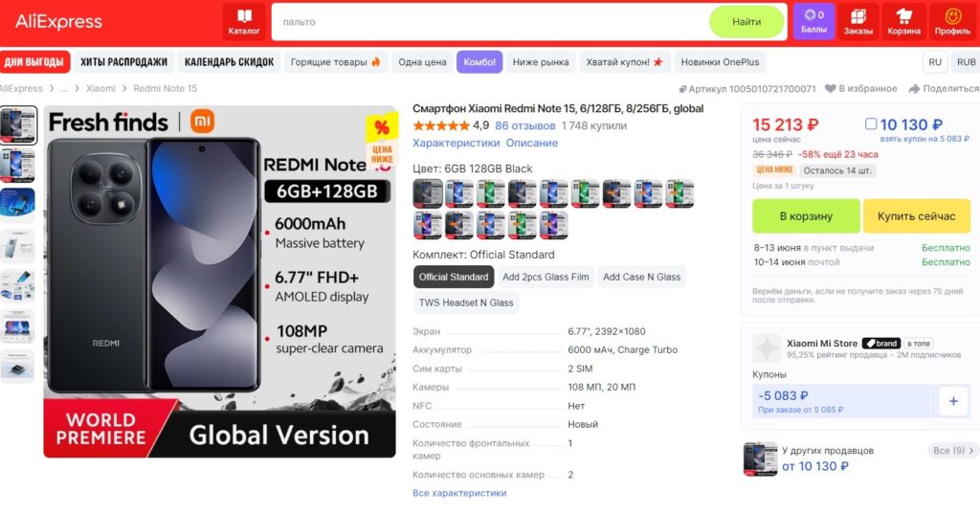Screen dimensions: 980x514
Task: Click the AliExpress logo
Action: click(x=58, y=22)
